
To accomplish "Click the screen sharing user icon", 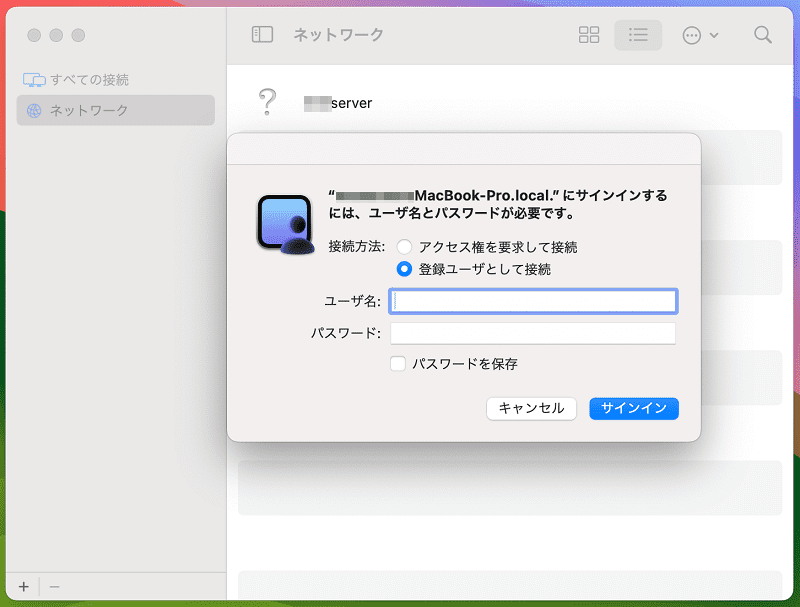I will [285, 224].
